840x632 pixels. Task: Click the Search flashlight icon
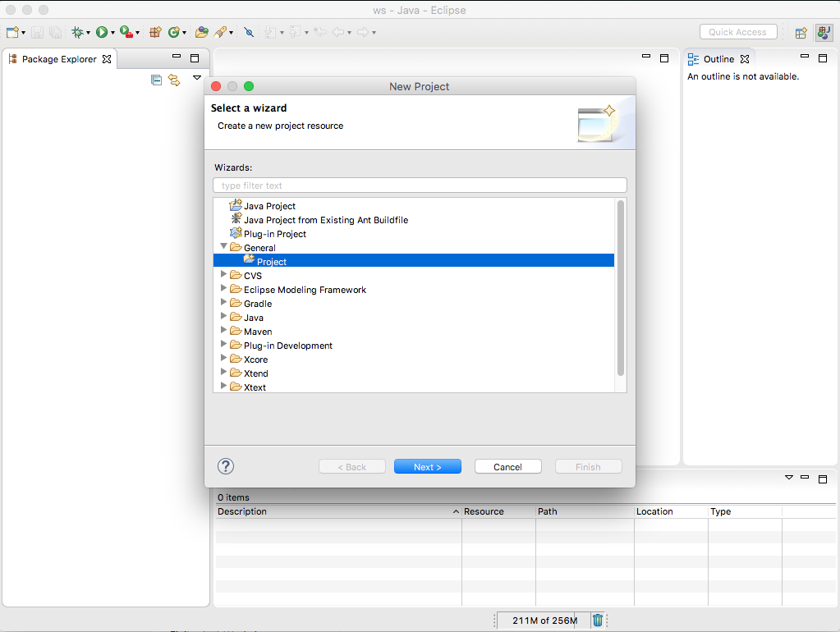(x=220, y=32)
